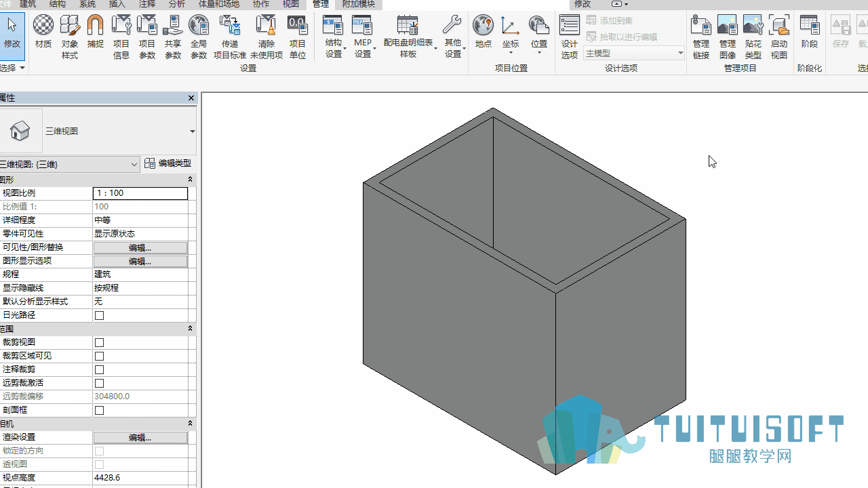
Task: Toggle the 裁剪视图 crop view checkbox
Action: [x=100, y=342]
